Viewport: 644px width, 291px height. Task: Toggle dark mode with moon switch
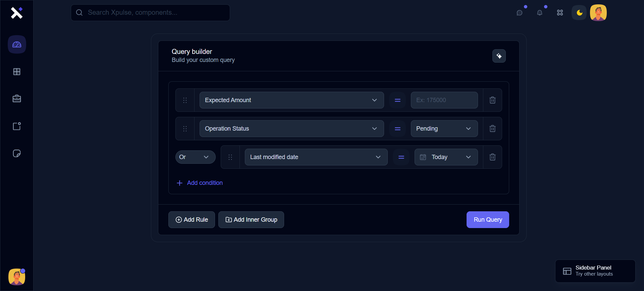point(579,13)
